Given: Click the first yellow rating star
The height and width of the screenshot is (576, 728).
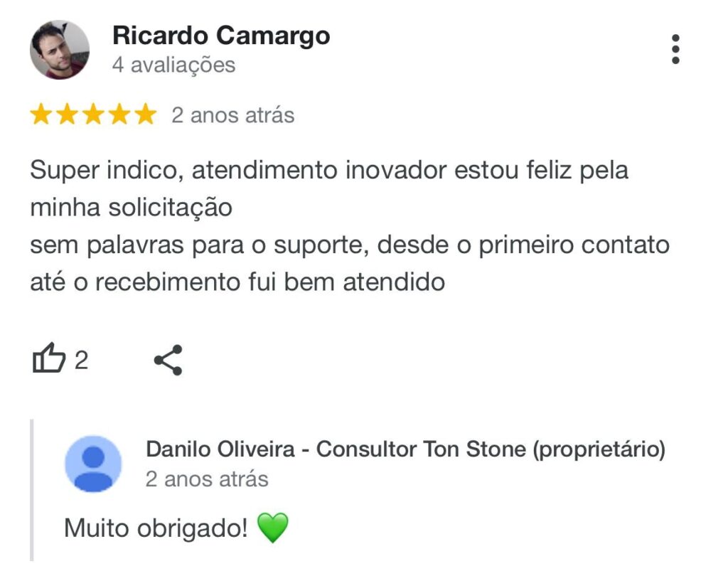Looking at the screenshot, I should (x=41, y=114).
